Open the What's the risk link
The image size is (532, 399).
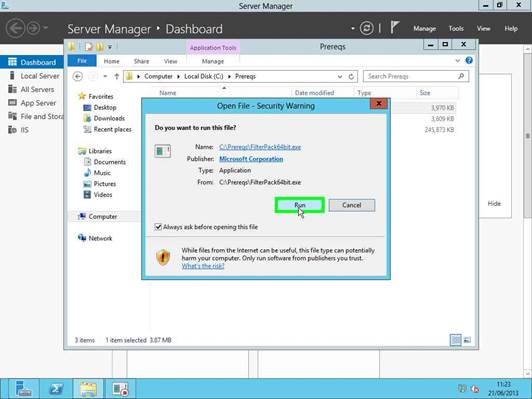click(x=203, y=266)
